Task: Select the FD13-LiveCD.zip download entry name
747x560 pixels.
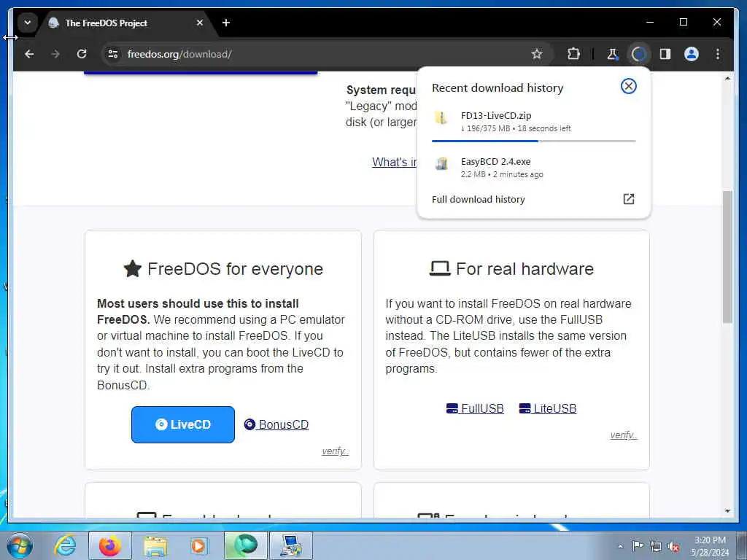Action: [496, 115]
